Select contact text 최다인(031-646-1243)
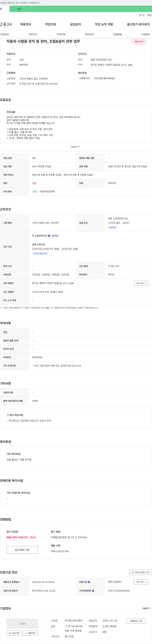 [44, 591]
